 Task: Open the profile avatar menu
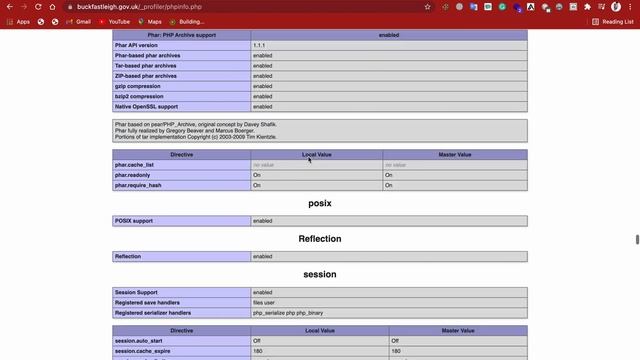(616, 7)
